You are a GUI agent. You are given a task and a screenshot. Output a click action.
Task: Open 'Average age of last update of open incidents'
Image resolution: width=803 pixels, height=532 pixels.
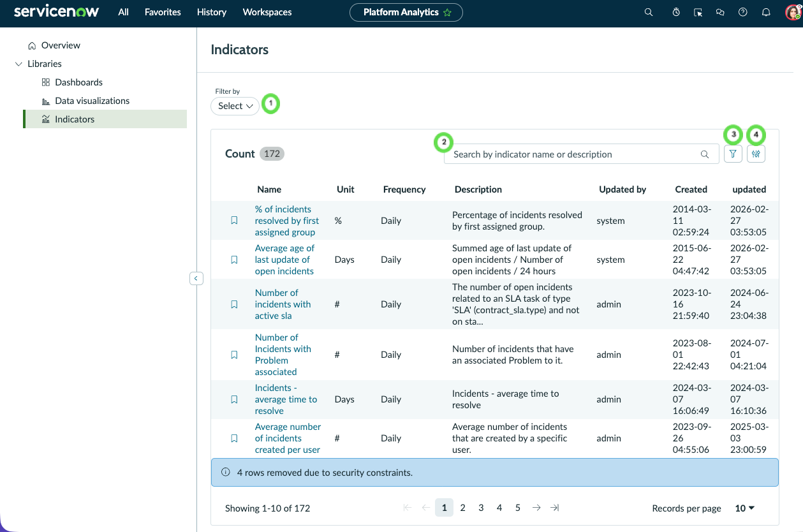(x=284, y=260)
